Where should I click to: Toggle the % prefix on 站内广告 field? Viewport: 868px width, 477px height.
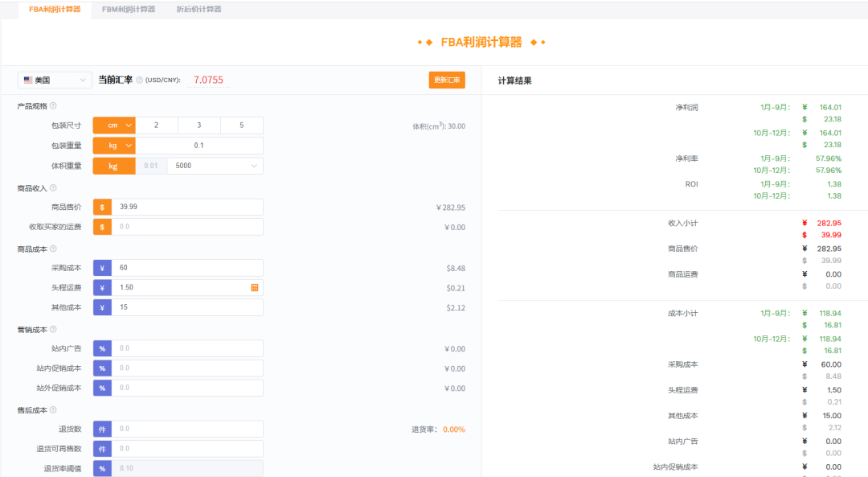(101, 348)
